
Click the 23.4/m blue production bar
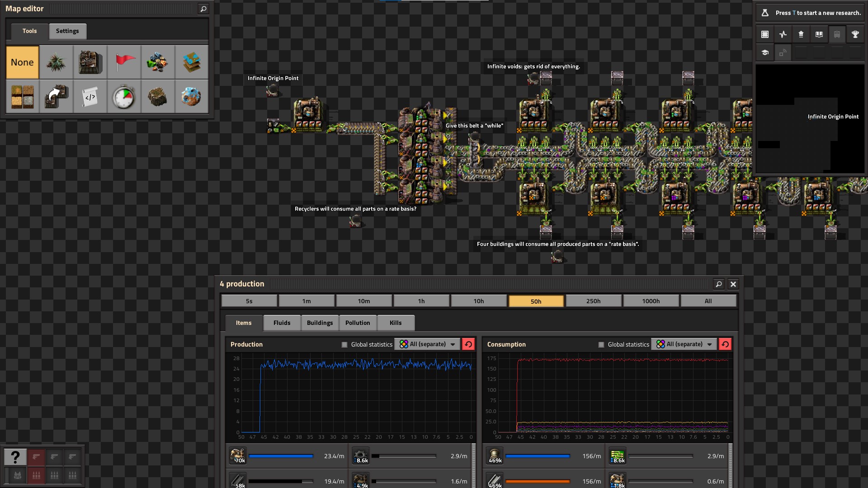[281, 456]
